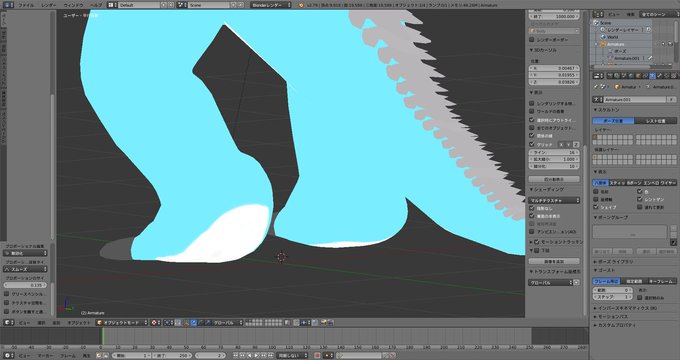Click the red auto-keying record button
680x360 pixels.
317,356
